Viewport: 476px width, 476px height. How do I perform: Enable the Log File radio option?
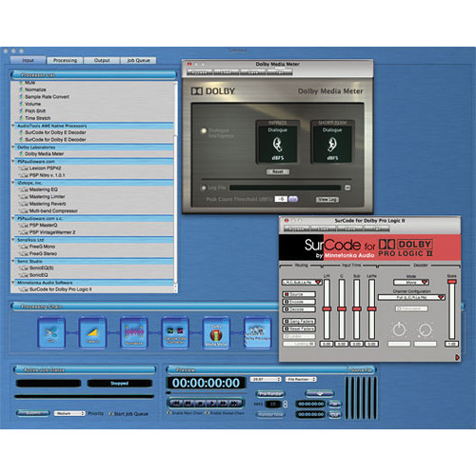pyautogui.click(x=204, y=188)
